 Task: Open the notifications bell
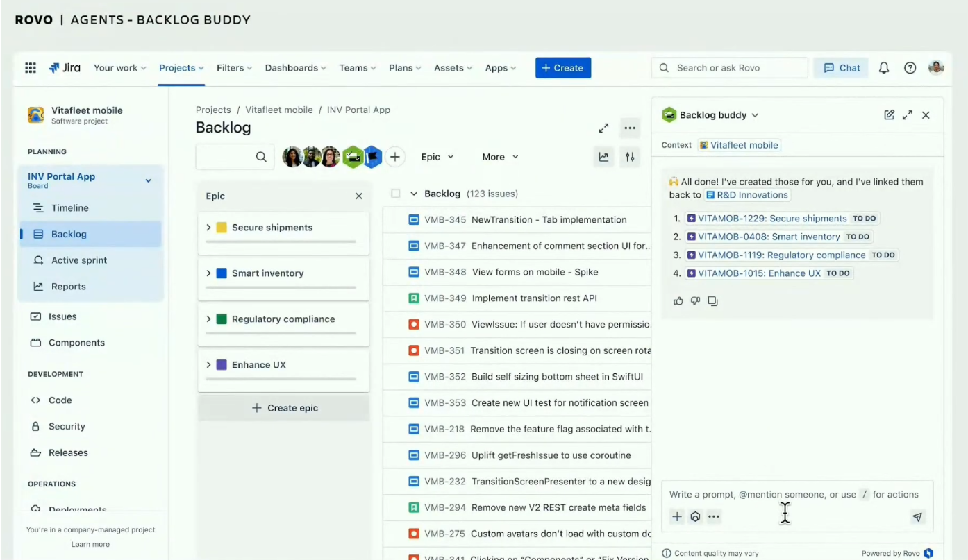884,68
